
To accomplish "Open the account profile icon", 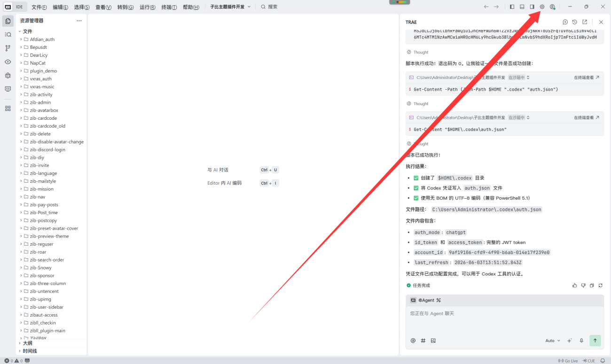I will pyautogui.click(x=552, y=7).
